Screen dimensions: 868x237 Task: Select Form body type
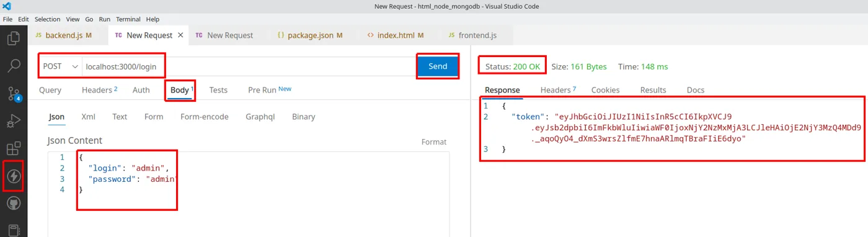(x=154, y=117)
